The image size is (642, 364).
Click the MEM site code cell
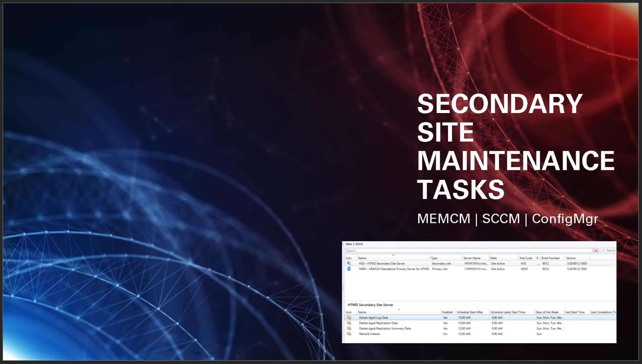click(524, 269)
